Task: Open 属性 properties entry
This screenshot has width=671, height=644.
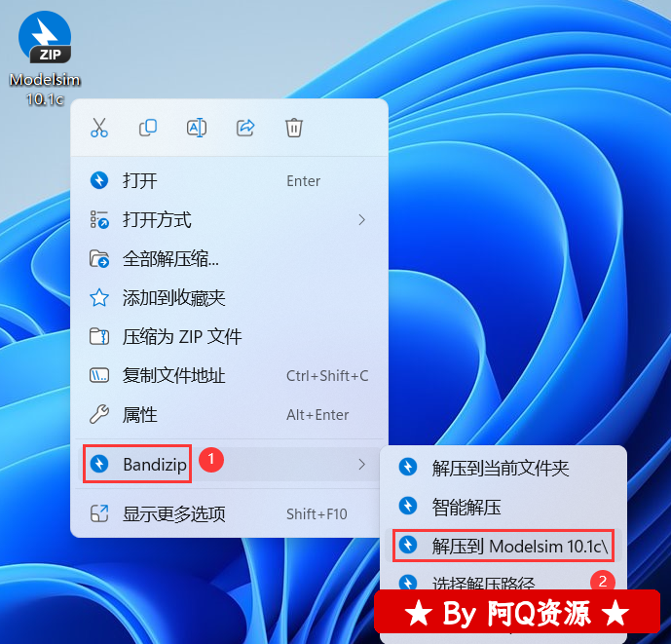Action: 230,414
